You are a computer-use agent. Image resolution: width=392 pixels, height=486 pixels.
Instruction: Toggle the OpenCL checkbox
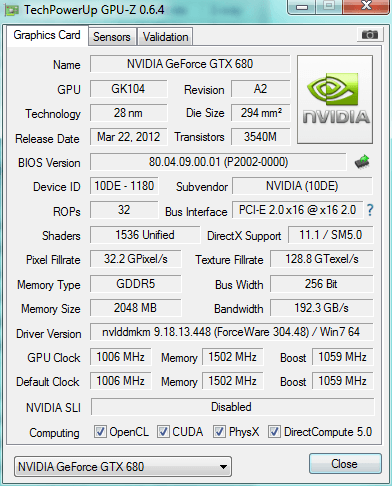click(100, 432)
